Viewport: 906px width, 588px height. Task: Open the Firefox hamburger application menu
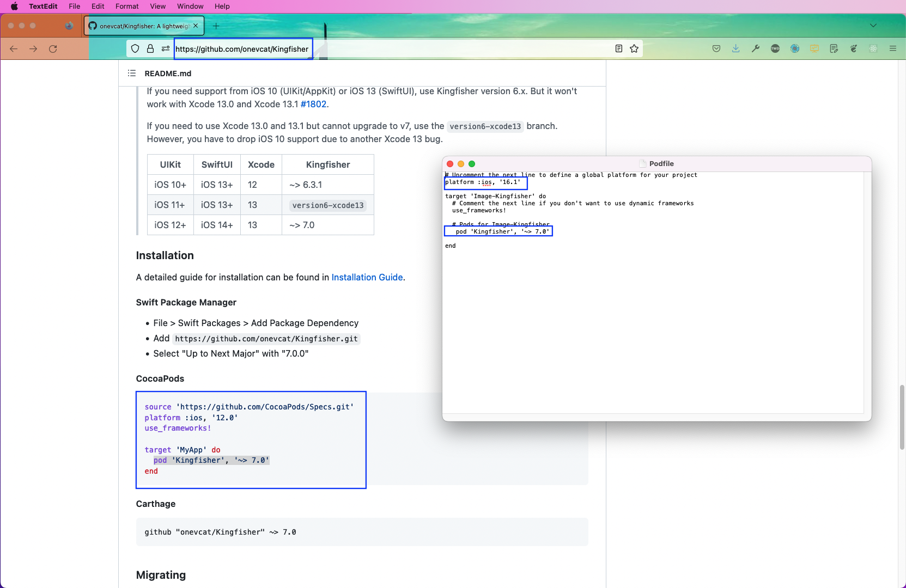tap(893, 48)
